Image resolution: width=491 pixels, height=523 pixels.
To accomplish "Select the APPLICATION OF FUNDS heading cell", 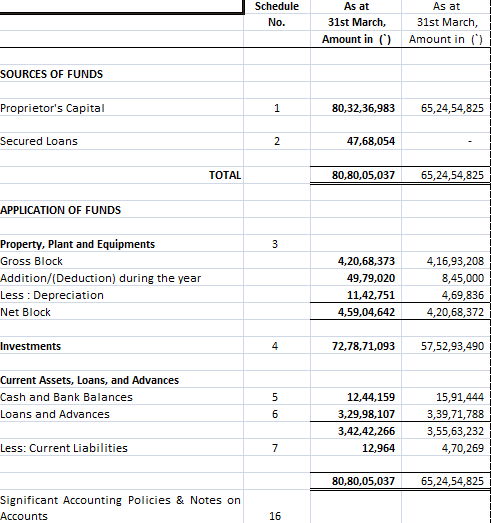I will [x=121, y=209].
